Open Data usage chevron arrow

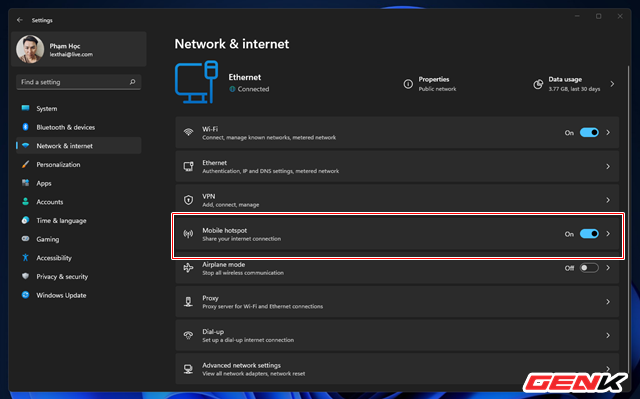(612, 84)
